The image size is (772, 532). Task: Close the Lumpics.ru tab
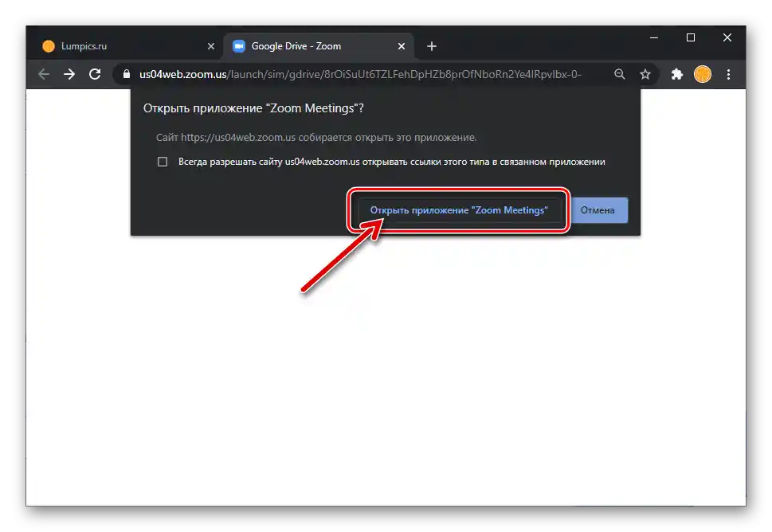point(210,46)
